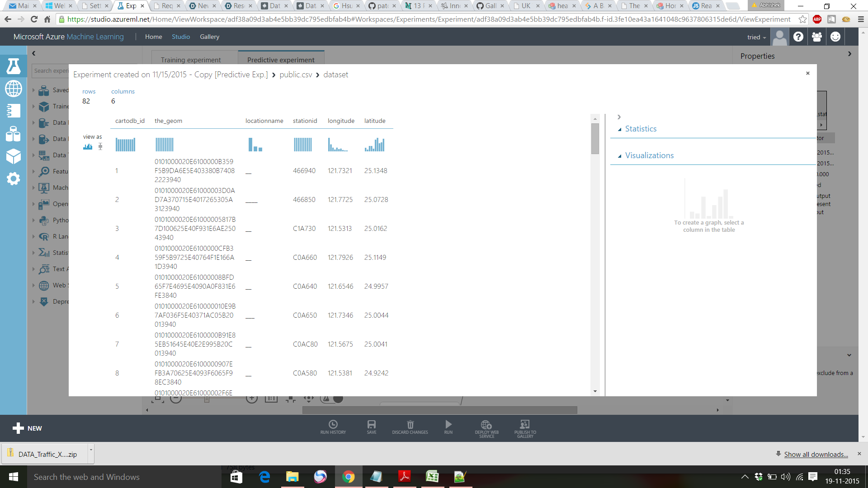Screen dimensions: 868x488
Task: Close the dataset visualization dialog
Action: pos(807,73)
